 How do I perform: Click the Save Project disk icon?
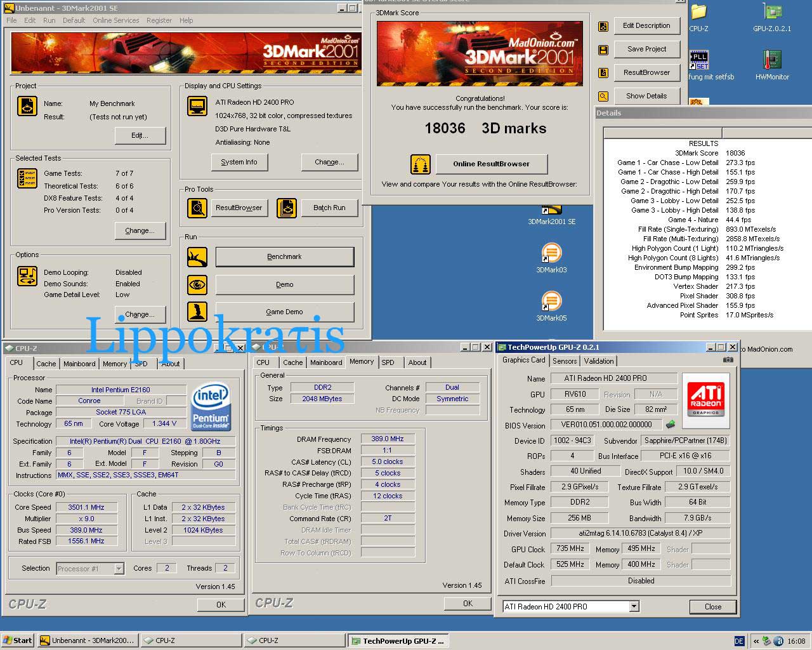click(x=603, y=50)
